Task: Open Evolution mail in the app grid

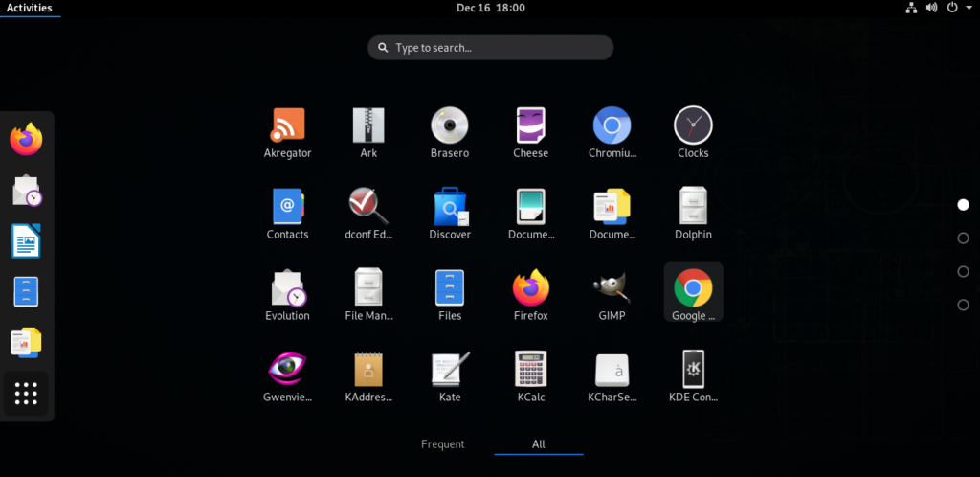Action: pyautogui.click(x=287, y=296)
